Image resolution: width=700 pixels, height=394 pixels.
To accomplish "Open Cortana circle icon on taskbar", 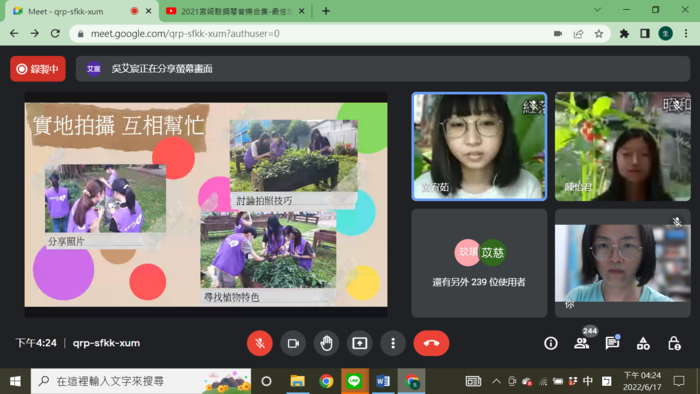I will tap(267, 381).
